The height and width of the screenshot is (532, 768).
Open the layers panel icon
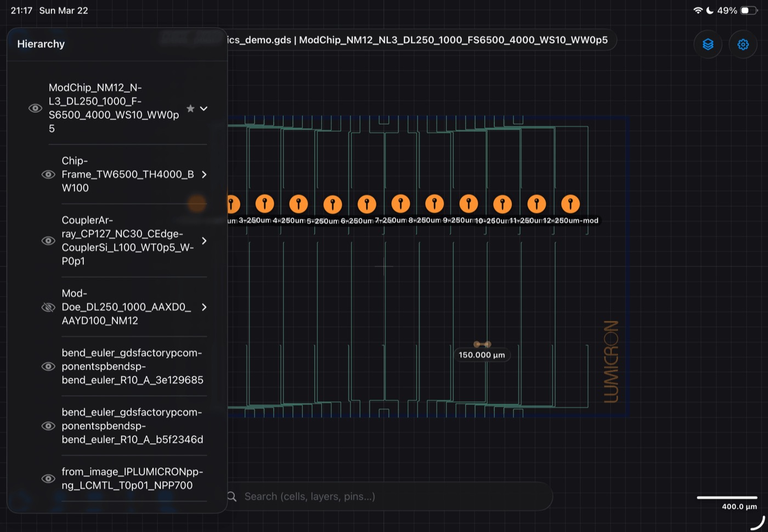click(x=708, y=44)
